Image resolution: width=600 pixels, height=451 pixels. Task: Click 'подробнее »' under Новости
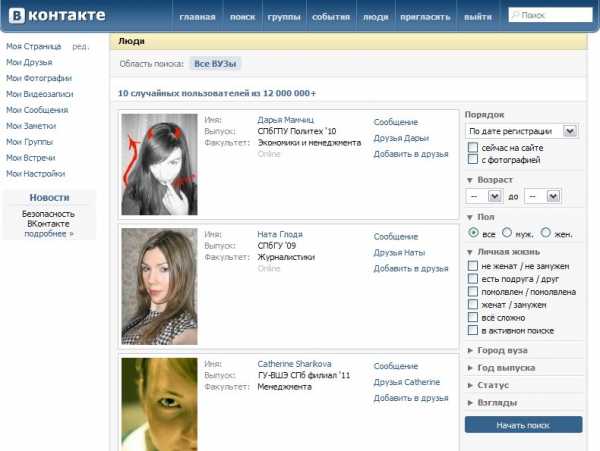coord(49,234)
